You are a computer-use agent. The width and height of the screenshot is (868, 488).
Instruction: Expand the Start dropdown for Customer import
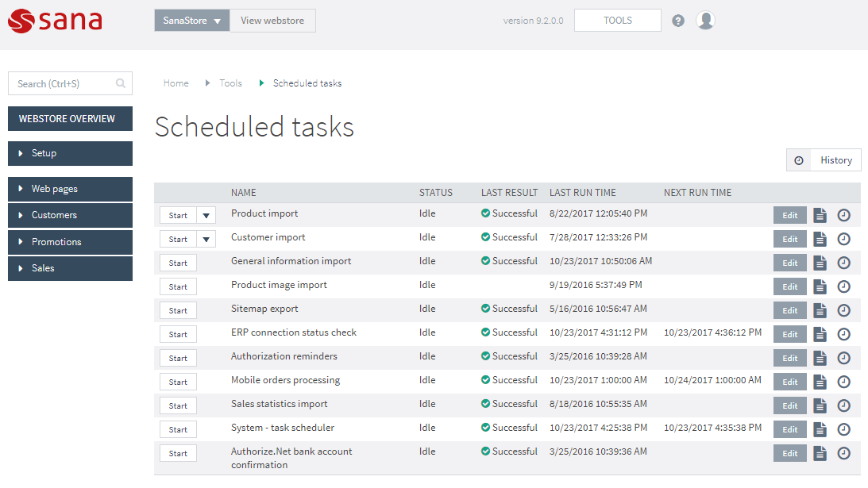click(x=205, y=238)
